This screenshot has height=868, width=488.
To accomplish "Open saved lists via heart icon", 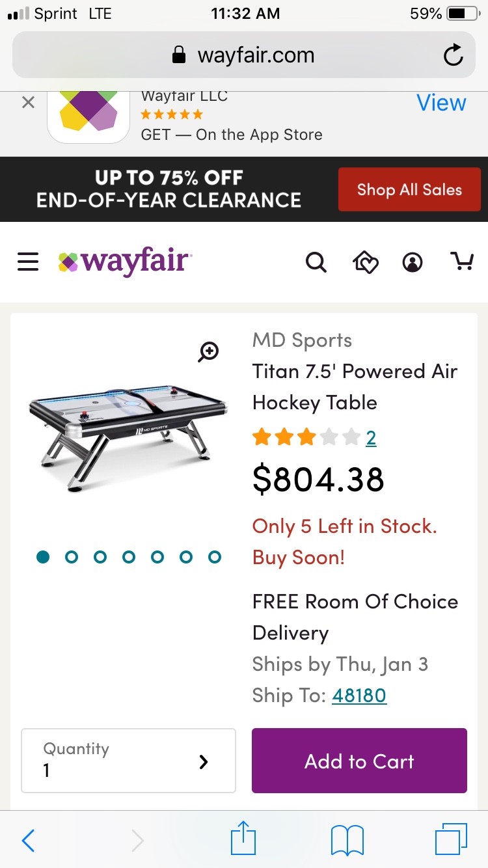I will (365, 262).
